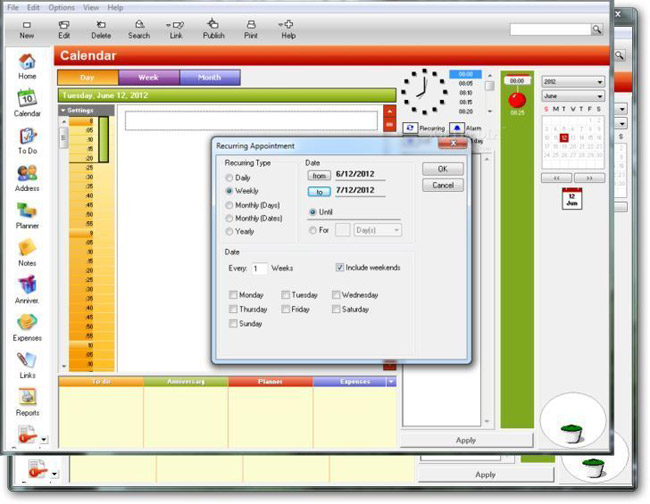Uncheck Include weekends option
Image resolution: width=650 pixels, height=504 pixels.
click(x=340, y=268)
